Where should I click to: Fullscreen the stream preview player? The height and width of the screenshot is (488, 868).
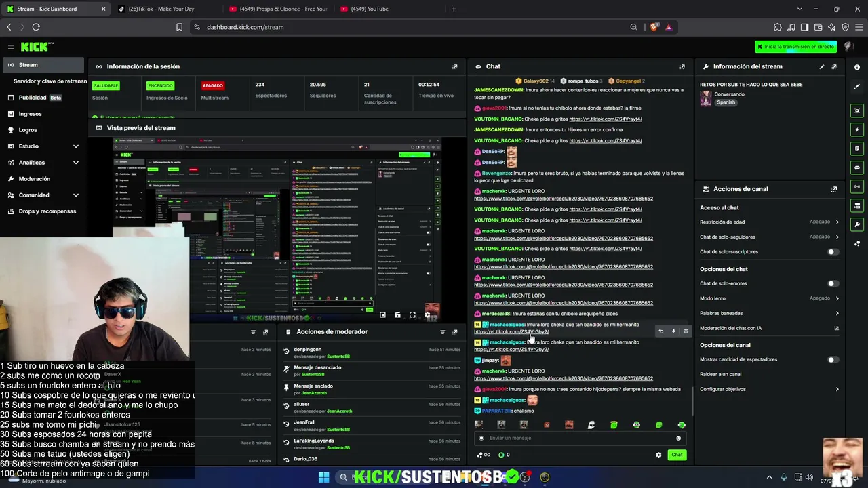[412, 315]
